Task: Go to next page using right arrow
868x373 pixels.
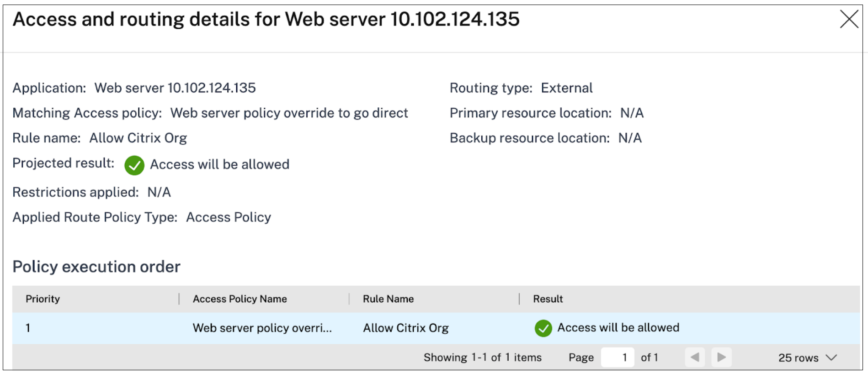Action: click(x=721, y=357)
